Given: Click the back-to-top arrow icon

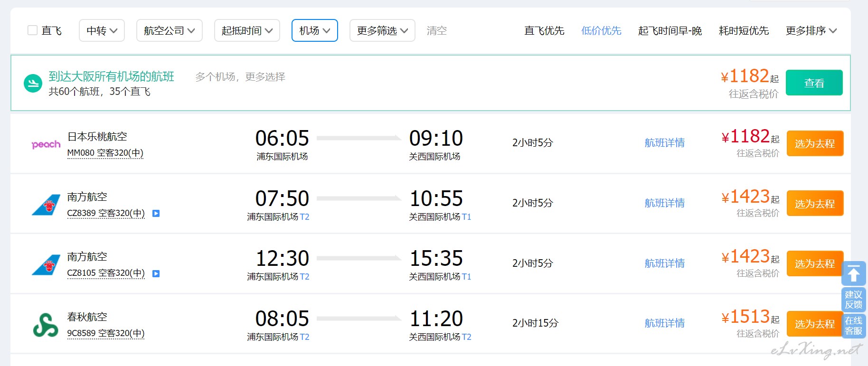Looking at the screenshot, I should pyautogui.click(x=854, y=273).
